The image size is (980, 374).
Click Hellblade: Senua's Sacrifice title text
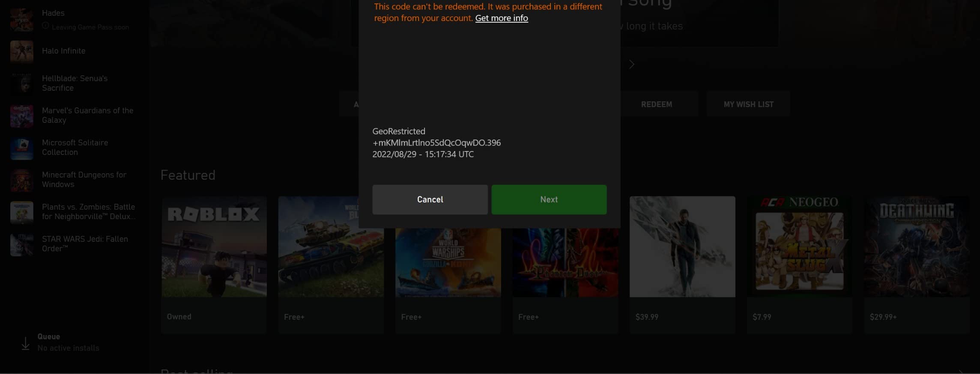tap(75, 83)
